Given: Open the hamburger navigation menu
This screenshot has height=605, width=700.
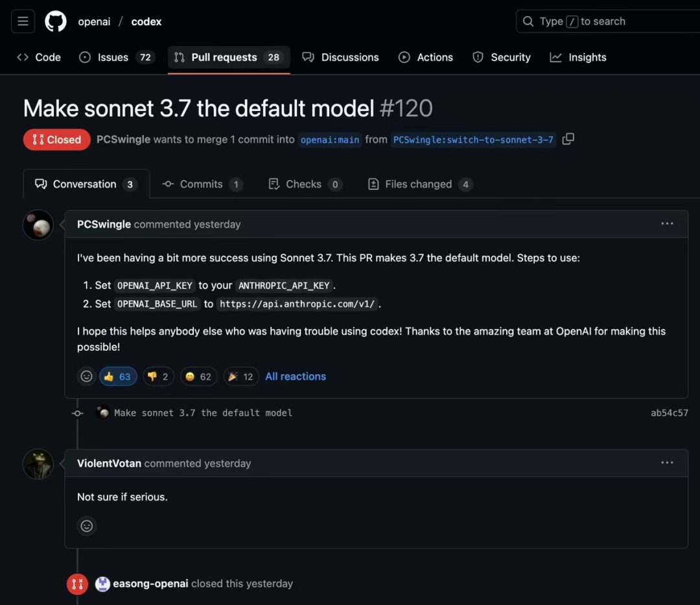Looking at the screenshot, I should [23, 21].
